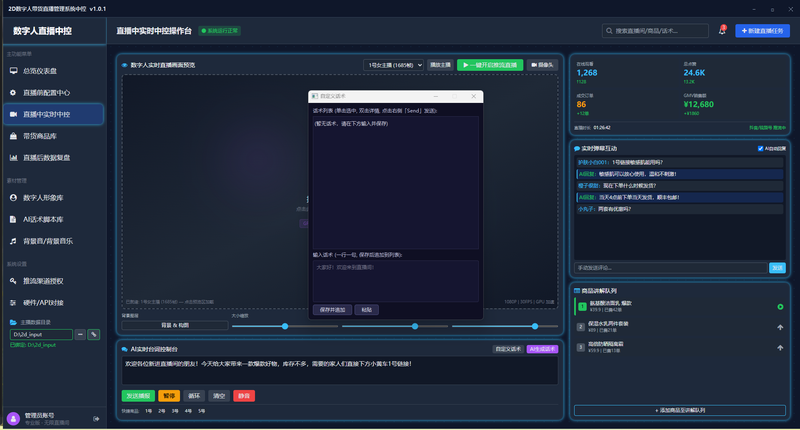Click the up arrow for 保湿水乳两件套装
The height and width of the screenshot is (430, 800).
[x=780, y=327]
